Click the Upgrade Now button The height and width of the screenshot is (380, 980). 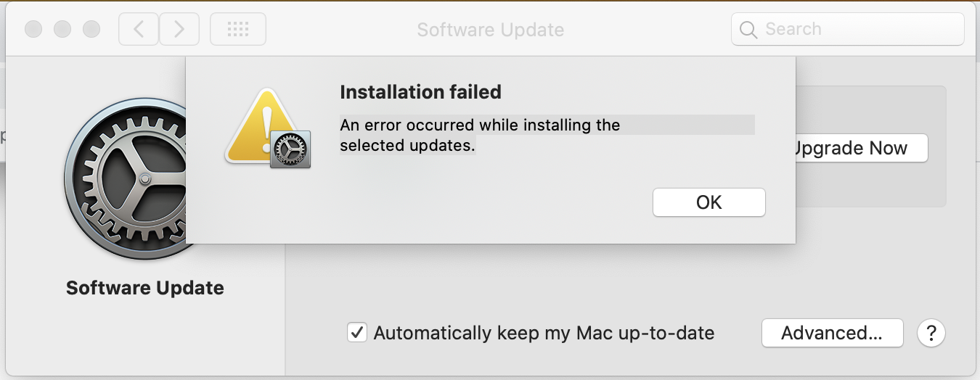pyautogui.click(x=855, y=148)
